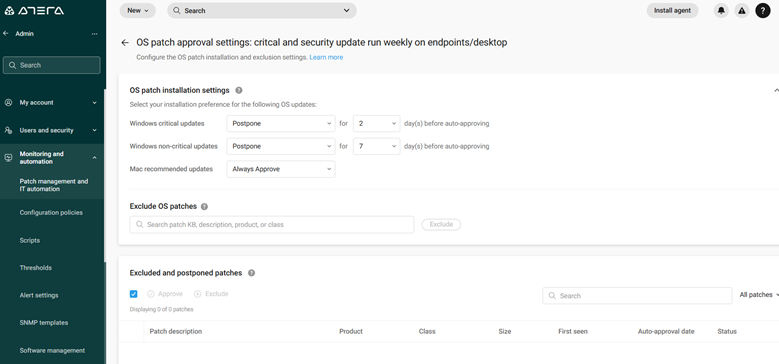Click the Status column header
779x364 pixels.
pyautogui.click(x=727, y=331)
